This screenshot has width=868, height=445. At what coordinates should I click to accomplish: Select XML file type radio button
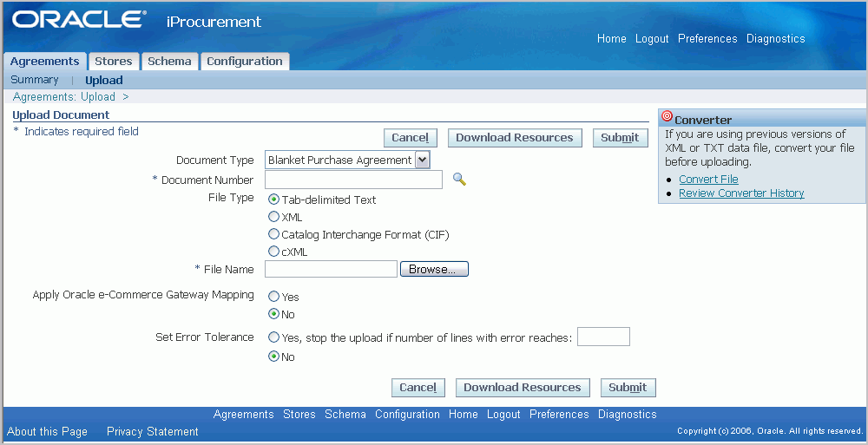[x=273, y=216]
